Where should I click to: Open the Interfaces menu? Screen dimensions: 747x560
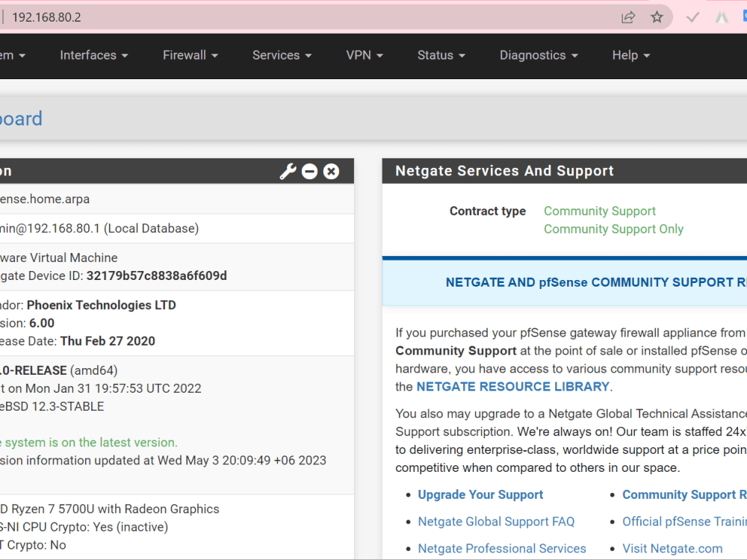(x=94, y=55)
